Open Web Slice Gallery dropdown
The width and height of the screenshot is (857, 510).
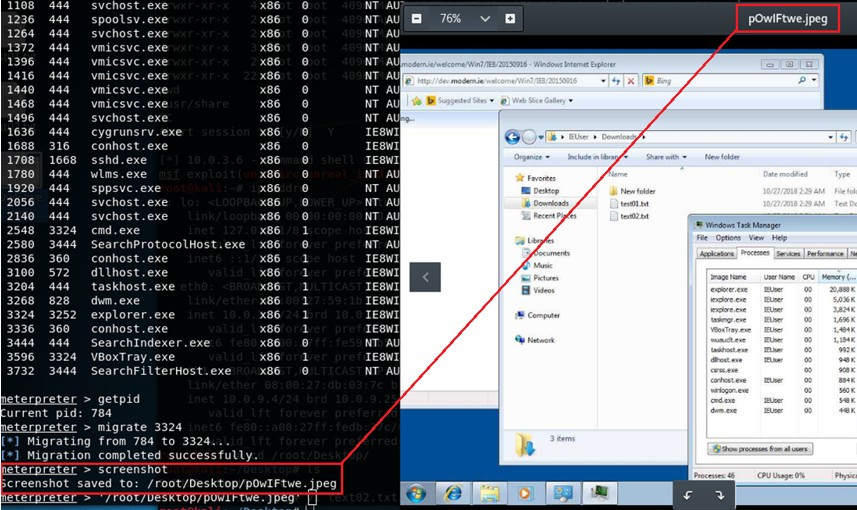pyautogui.click(x=571, y=101)
